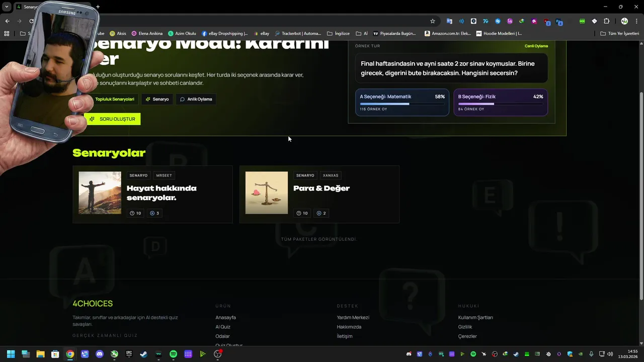644x362 pixels.
Task: Open Spotify from taskbar
Action: (173, 354)
